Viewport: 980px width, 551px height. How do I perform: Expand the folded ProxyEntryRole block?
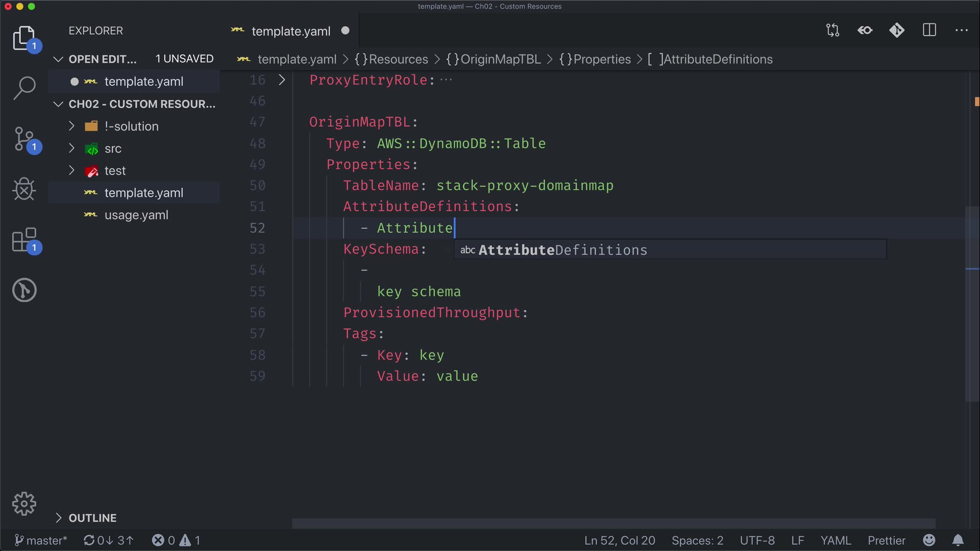tap(282, 80)
